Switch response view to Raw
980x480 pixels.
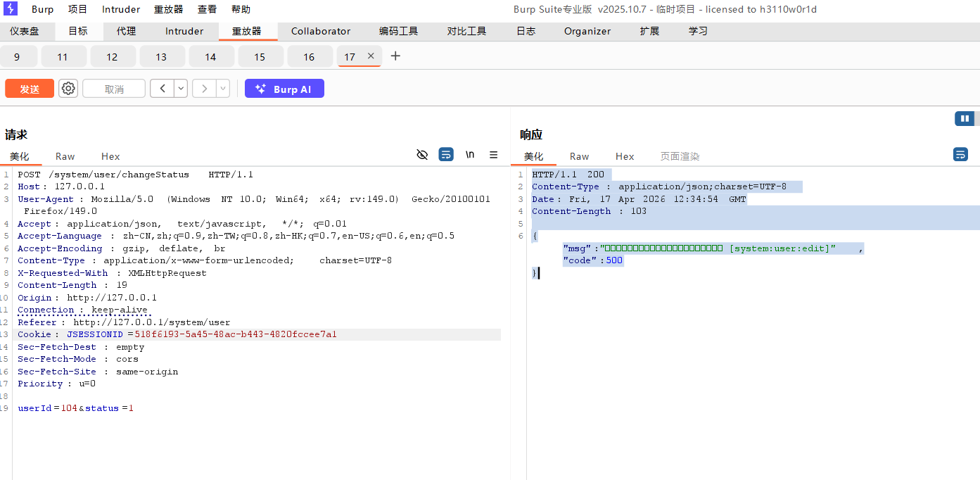580,156
